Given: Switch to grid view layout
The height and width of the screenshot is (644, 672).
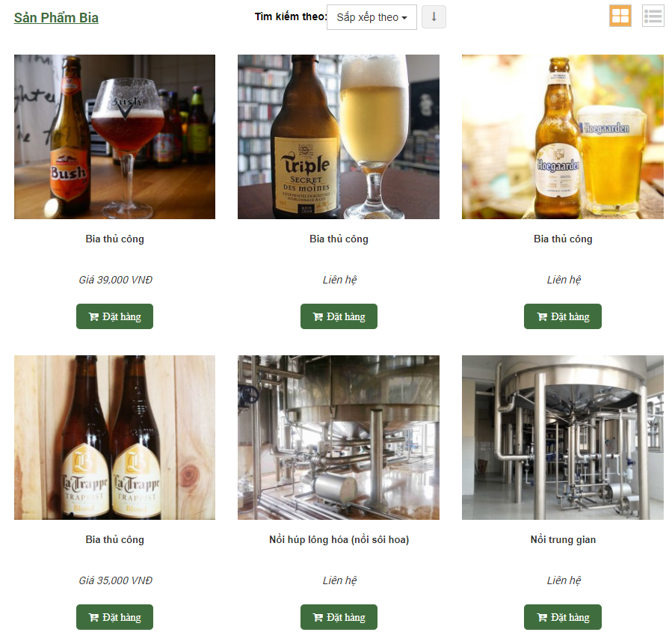Looking at the screenshot, I should coord(620,16).
